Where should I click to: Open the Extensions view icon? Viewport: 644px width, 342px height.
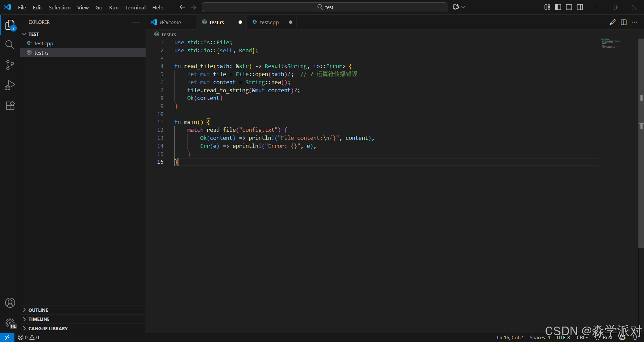tap(10, 105)
